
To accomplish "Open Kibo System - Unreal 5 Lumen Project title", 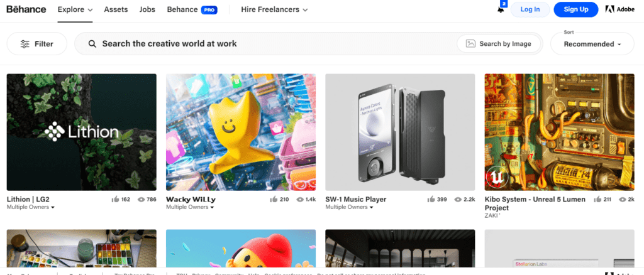I will [x=535, y=203].
